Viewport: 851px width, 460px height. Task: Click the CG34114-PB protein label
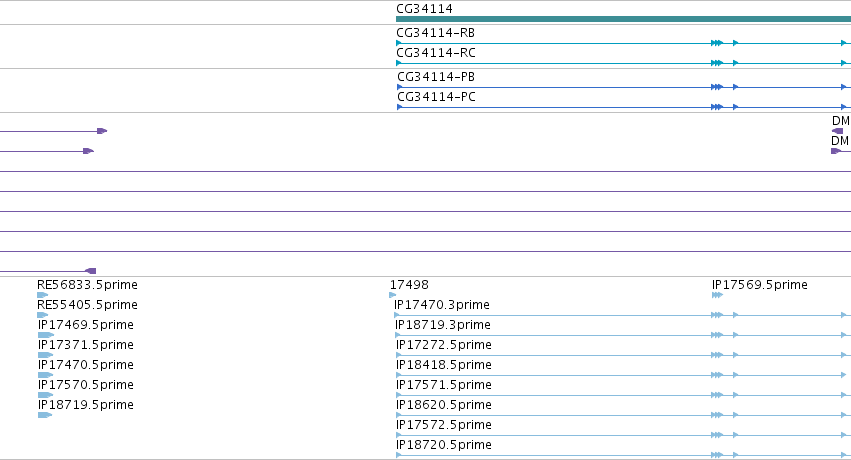436,77
